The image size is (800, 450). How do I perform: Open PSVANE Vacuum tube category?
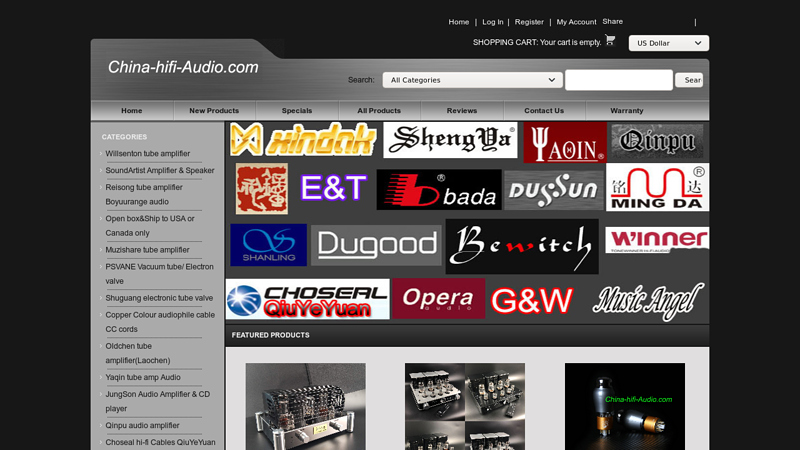click(x=159, y=274)
